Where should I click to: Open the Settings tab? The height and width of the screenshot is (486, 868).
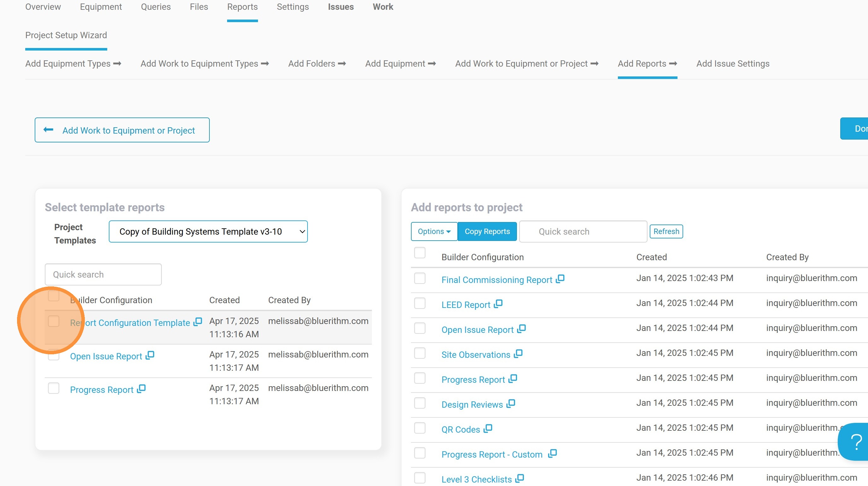tap(292, 7)
